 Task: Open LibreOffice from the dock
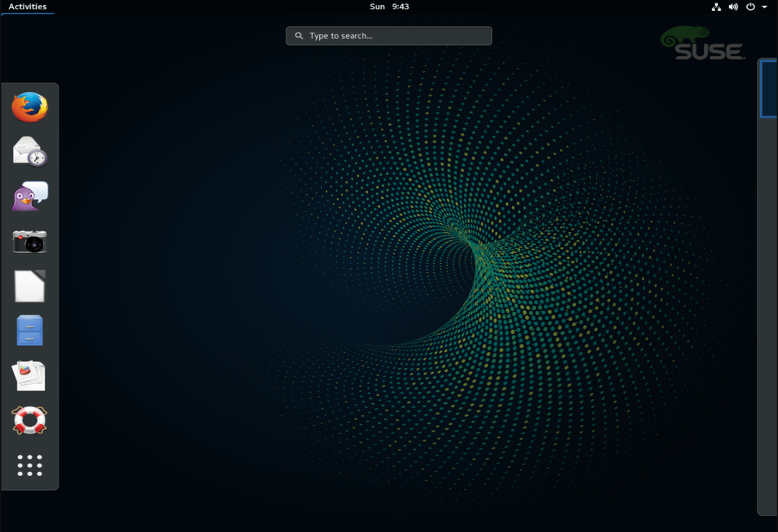pyautogui.click(x=30, y=286)
